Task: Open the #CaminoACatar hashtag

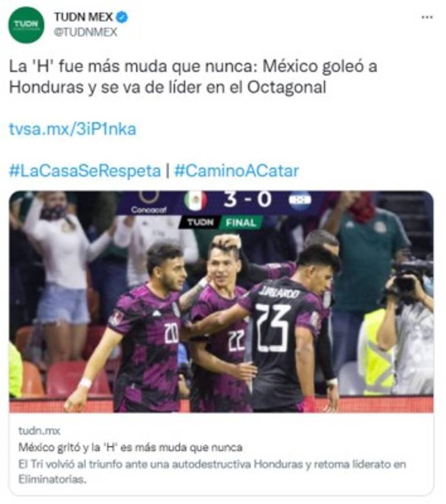Action: pyautogui.click(x=236, y=171)
